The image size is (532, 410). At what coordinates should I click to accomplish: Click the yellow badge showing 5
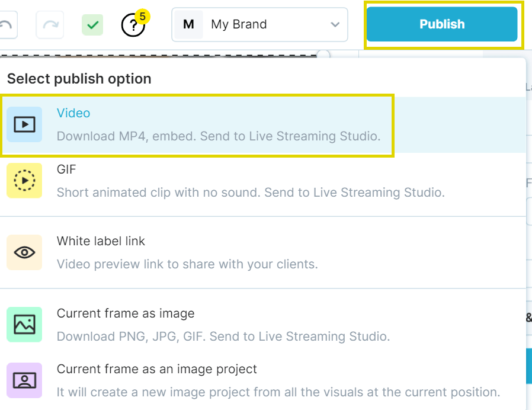tap(142, 17)
